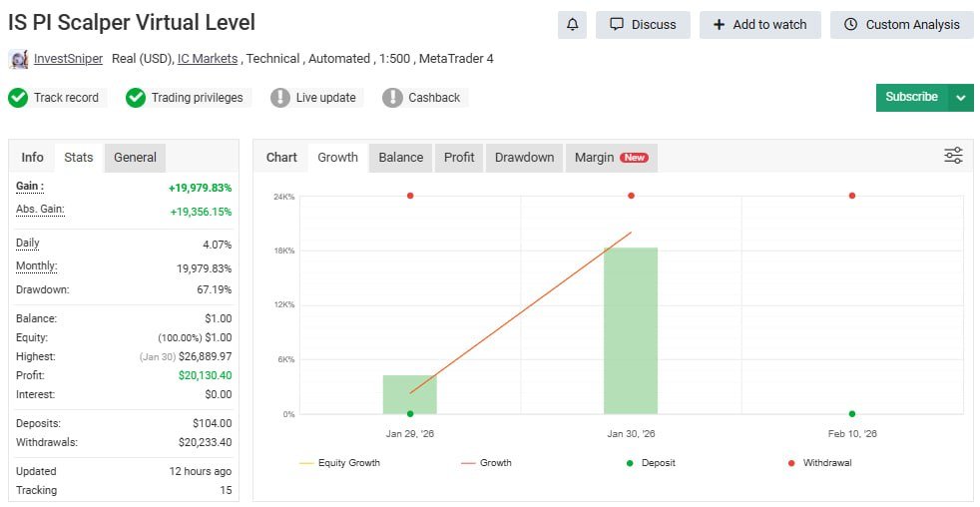Open chart settings sliders icon
This screenshot has width=980, height=507.
tap(953, 156)
